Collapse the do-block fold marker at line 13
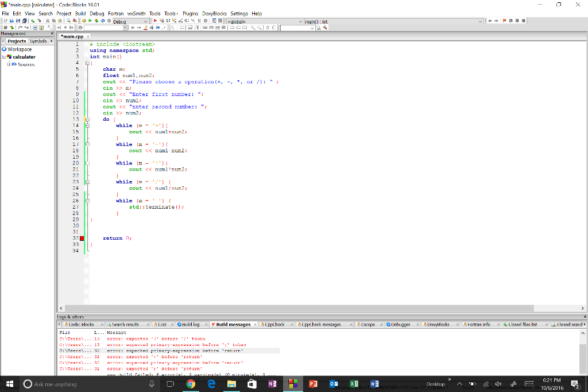 point(87,119)
